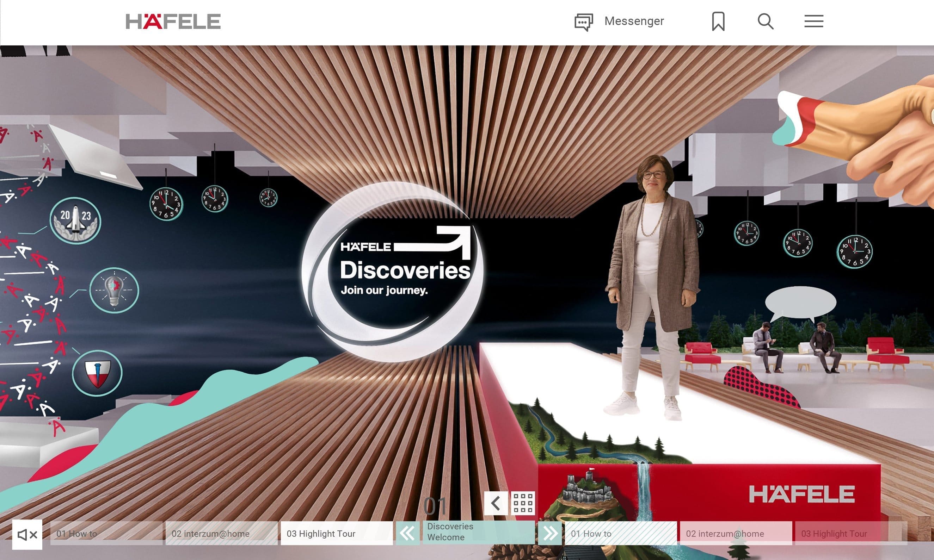Click the bookmark icon in header
This screenshot has height=560, width=934.
coord(718,21)
